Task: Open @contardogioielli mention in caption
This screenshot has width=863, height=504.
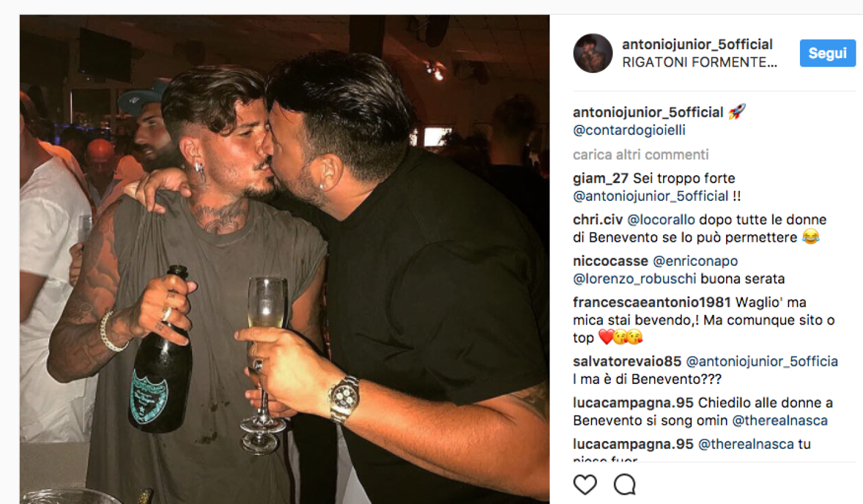Action: [630, 129]
